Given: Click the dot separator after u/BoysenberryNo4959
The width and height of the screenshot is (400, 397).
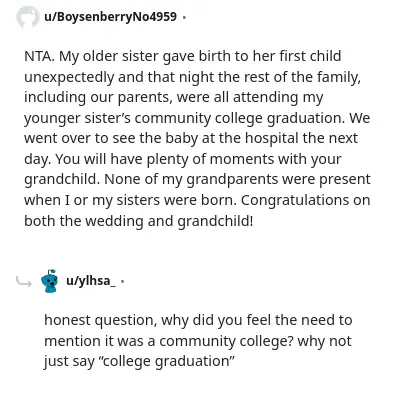Looking at the screenshot, I should coord(184,16).
